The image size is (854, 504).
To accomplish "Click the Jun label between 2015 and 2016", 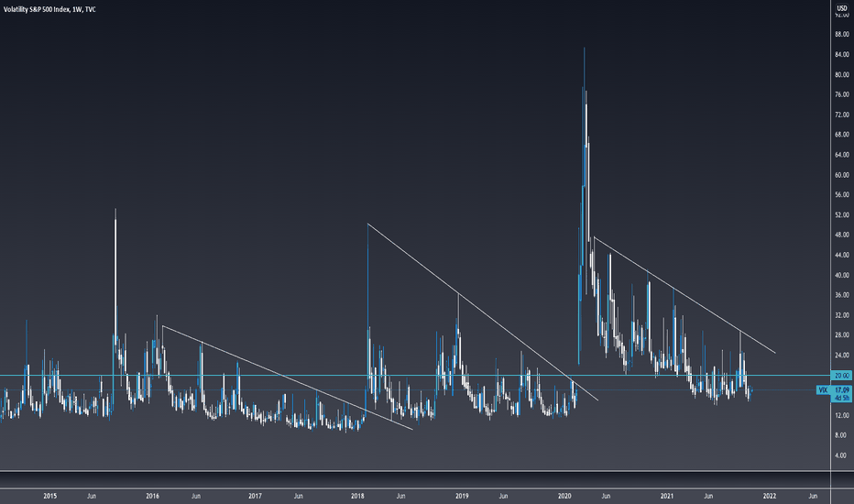I will coord(92,496).
